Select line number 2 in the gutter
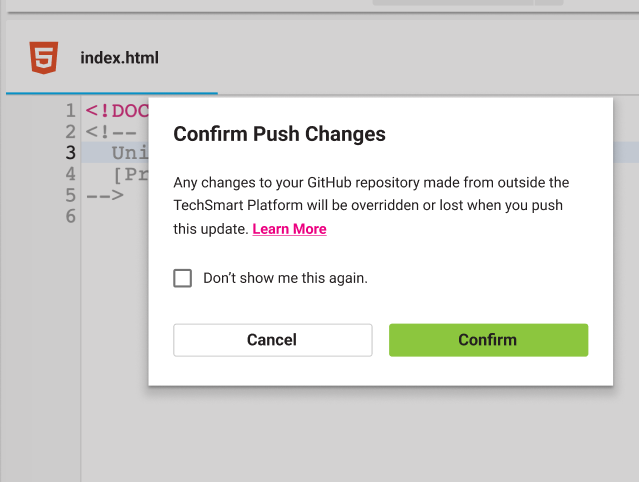The height and width of the screenshot is (482, 639). tap(71, 132)
